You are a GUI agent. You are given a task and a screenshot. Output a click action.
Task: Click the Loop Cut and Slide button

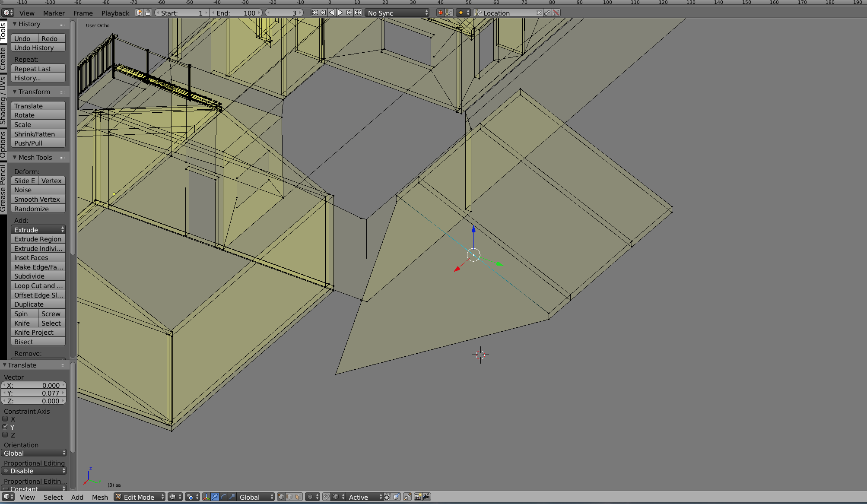pos(38,286)
